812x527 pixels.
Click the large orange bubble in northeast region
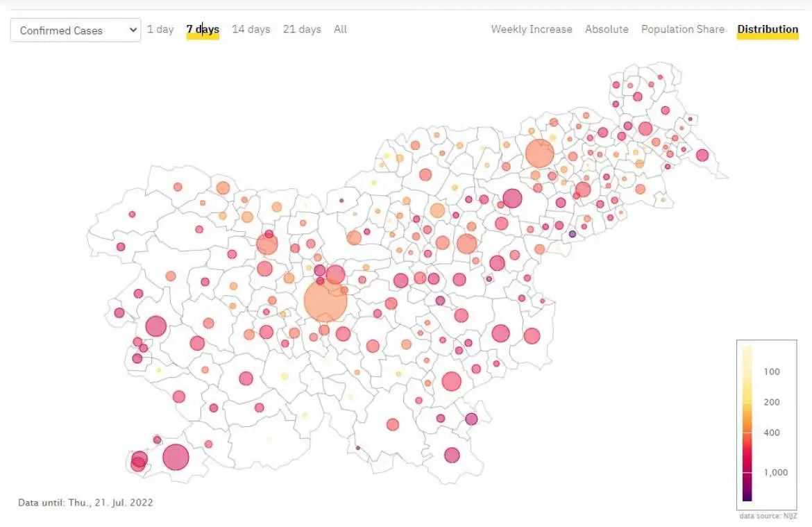(x=539, y=153)
